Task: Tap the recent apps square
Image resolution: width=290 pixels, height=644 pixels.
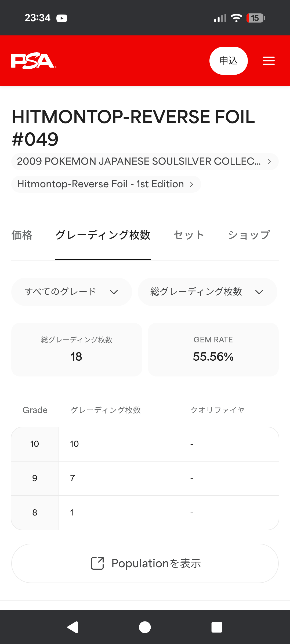Action: click(x=217, y=627)
